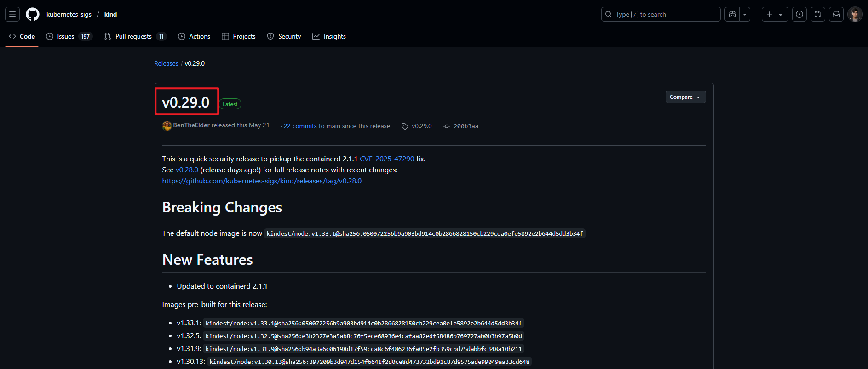Open the create new plus menu
The image size is (868, 369).
pos(775,14)
